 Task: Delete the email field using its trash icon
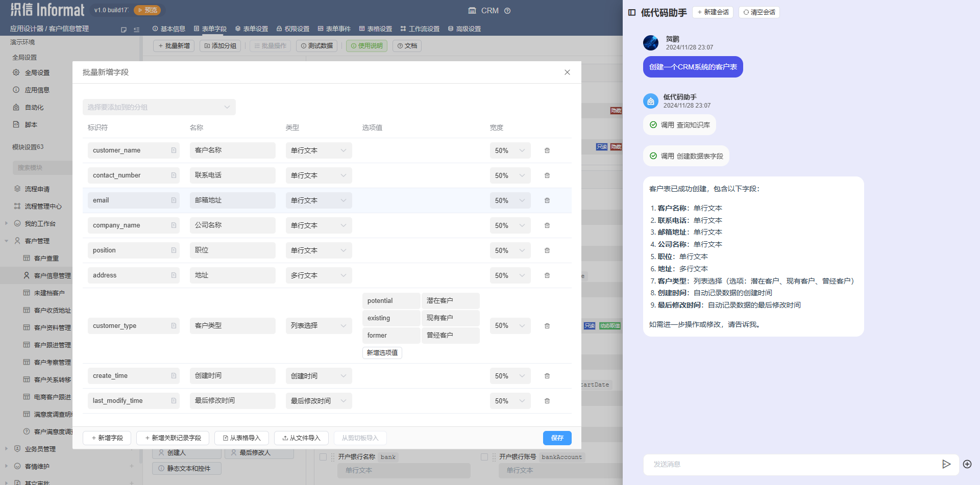pyautogui.click(x=547, y=200)
